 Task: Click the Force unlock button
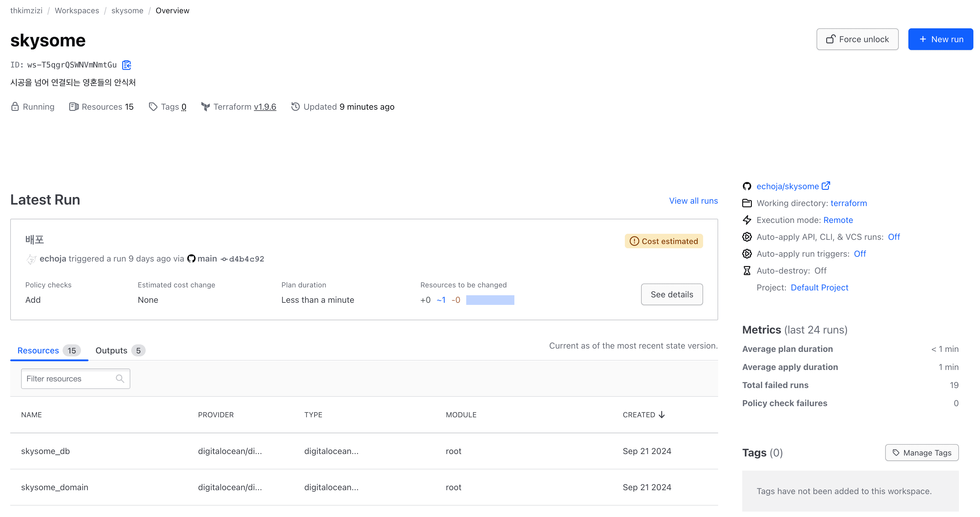[x=857, y=39]
